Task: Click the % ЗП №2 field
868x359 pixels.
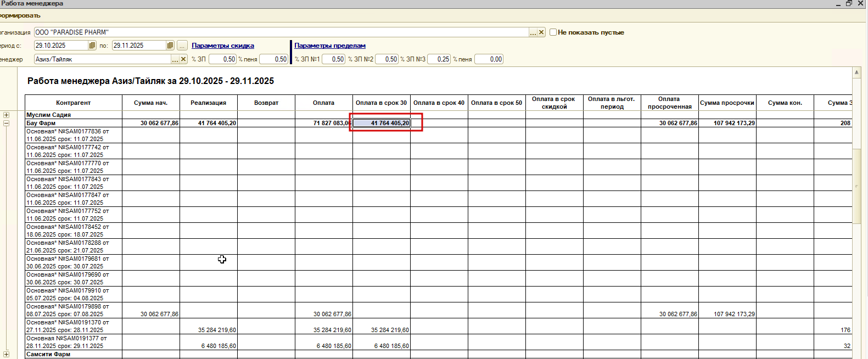Action: point(387,59)
